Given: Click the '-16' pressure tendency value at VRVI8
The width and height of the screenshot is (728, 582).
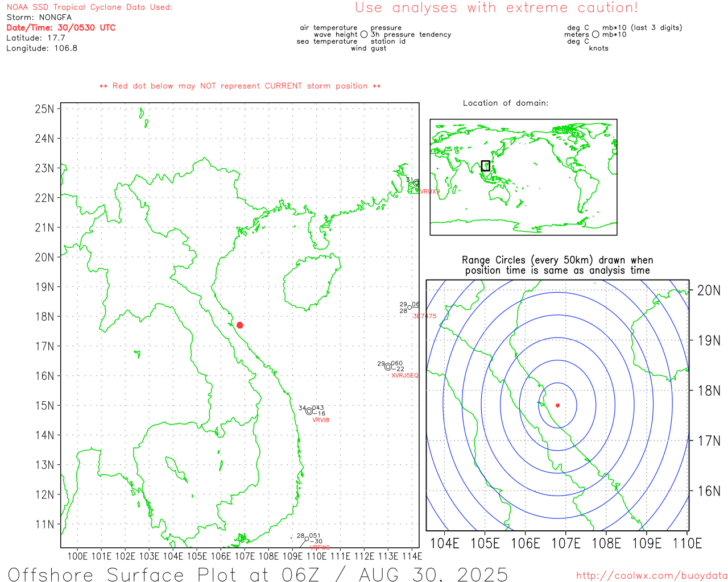Looking at the screenshot, I should coord(320,414).
